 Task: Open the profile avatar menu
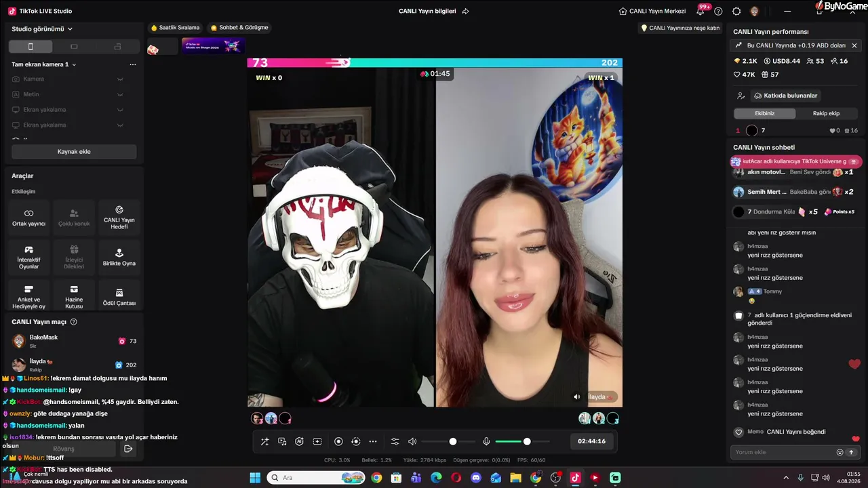(x=755, y=11)
